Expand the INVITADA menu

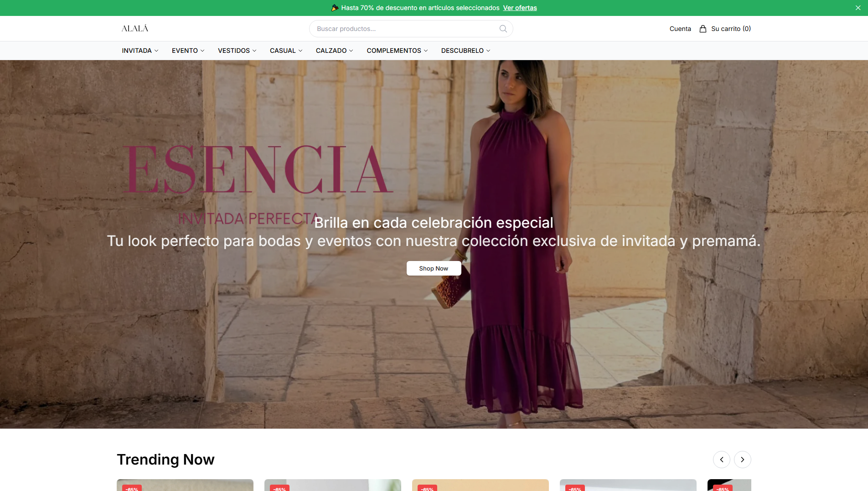[x=140, y=51]
